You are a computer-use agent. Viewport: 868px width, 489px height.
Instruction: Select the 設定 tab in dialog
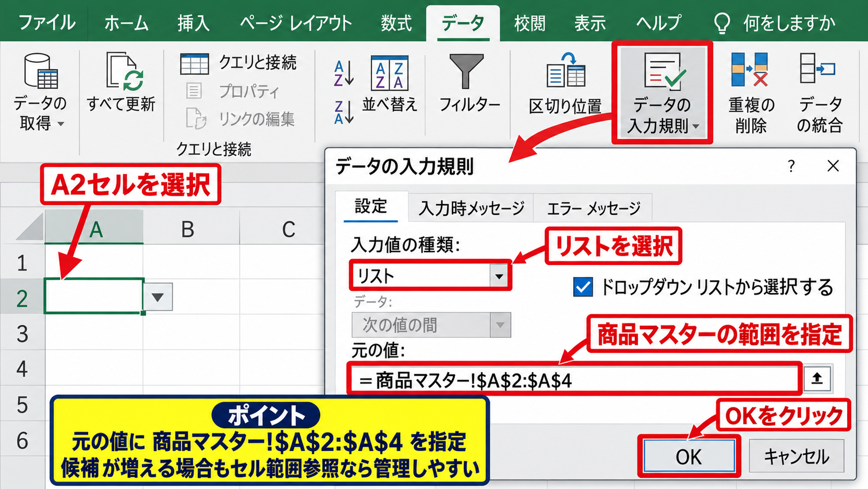click(x=371, y=206)
